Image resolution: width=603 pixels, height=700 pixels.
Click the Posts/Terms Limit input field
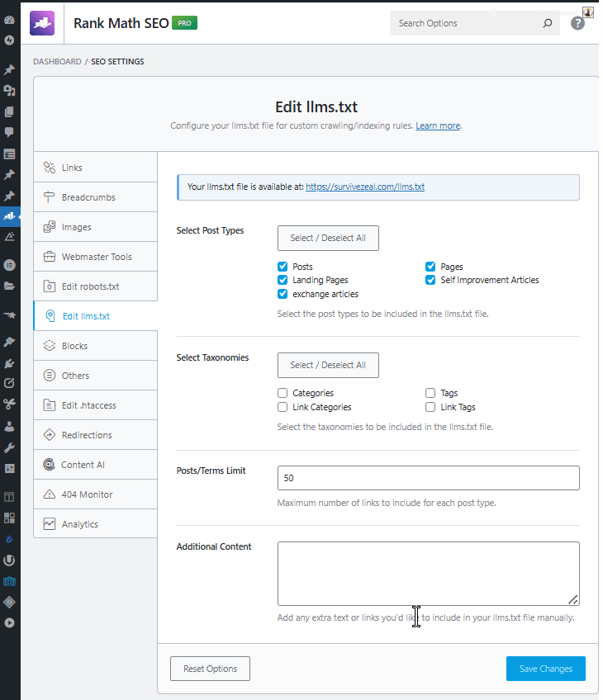(428, 478)
